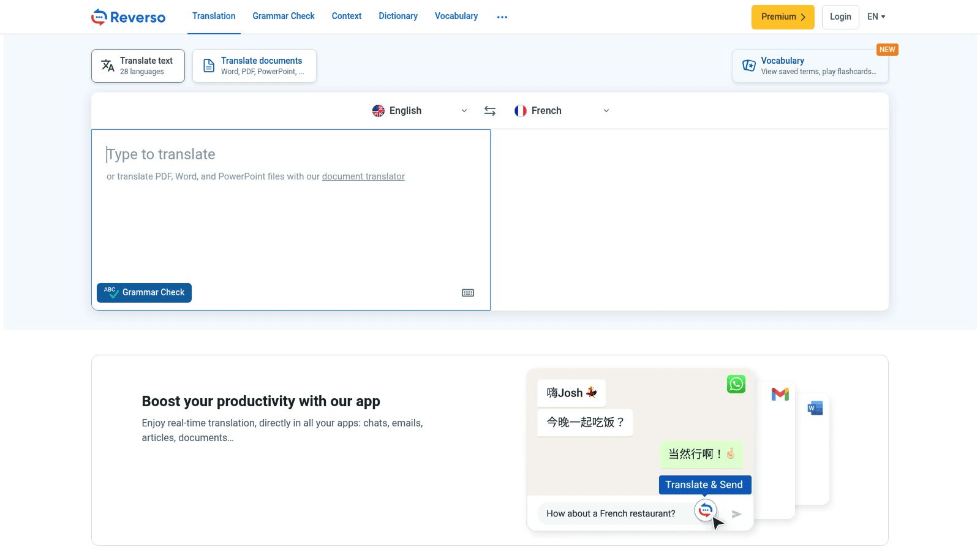Click the Gmail icon in the promo

(x=780, y=395)
